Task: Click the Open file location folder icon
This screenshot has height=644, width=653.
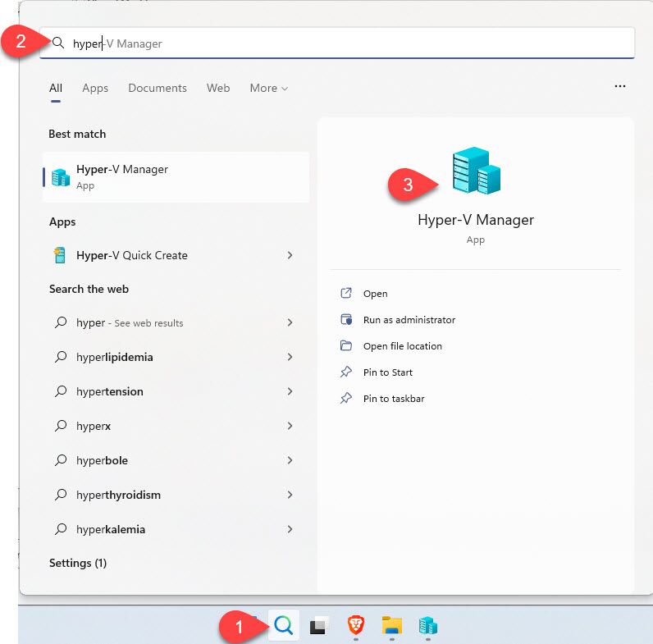Action: click(346, 345)
